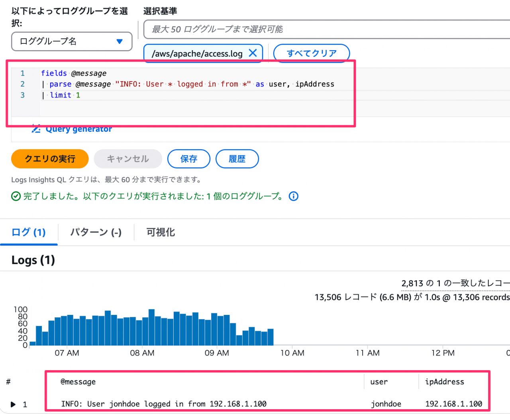Viewport: 510px width, 420px height.
Task: Click the matched records count text
Action: pyautogui.click(x=455, y=283)
